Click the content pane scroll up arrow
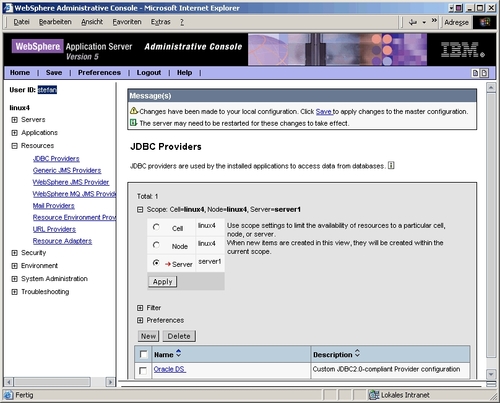Viewport: 500px width, 403px height. tap(491, 88)
